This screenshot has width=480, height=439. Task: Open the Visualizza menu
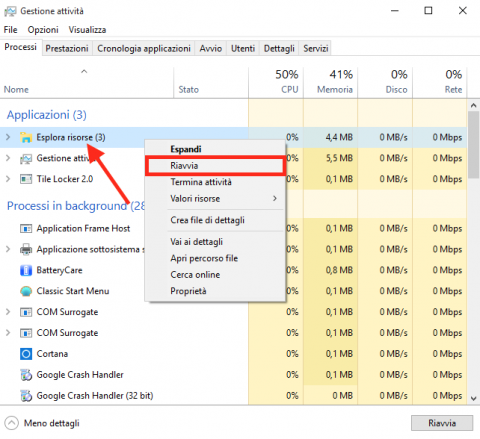pos(87,30)
